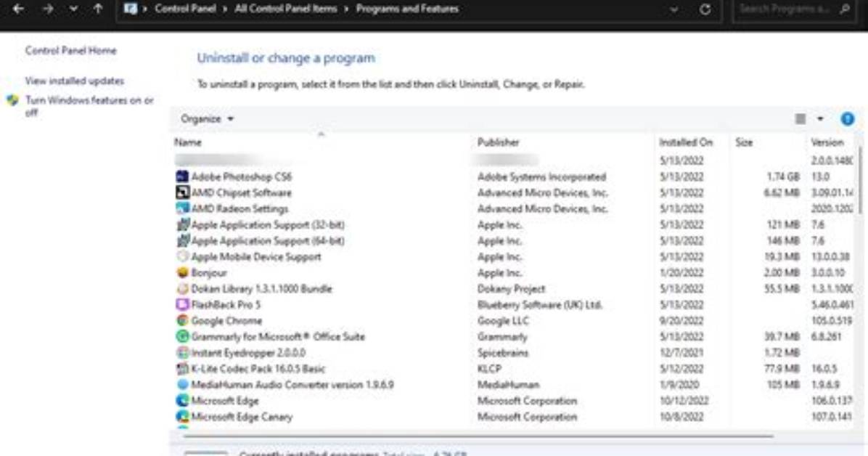This screenshot has height=456, width=868.
Task: Click the horizontal scrollbar under the list
Action: coord(478,436)
